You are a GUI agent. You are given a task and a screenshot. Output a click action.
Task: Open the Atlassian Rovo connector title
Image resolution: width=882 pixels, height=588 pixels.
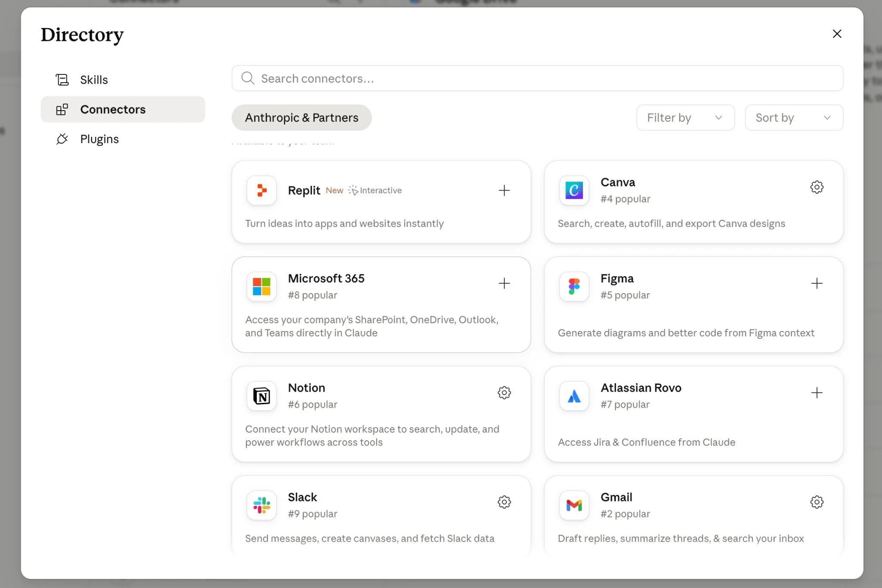click(x=641, y=388)
